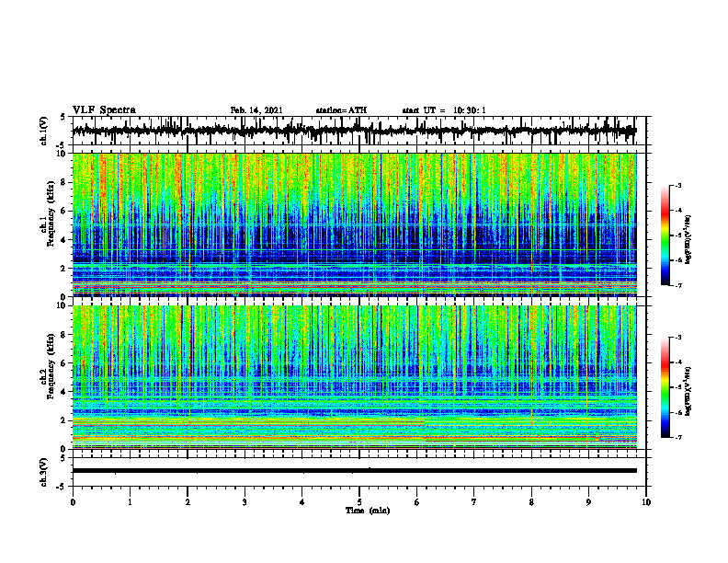The height and width of the screenshot is (563, 728).
Task: Click the "-7" label on ch.1 color bar
Action: 678,285
